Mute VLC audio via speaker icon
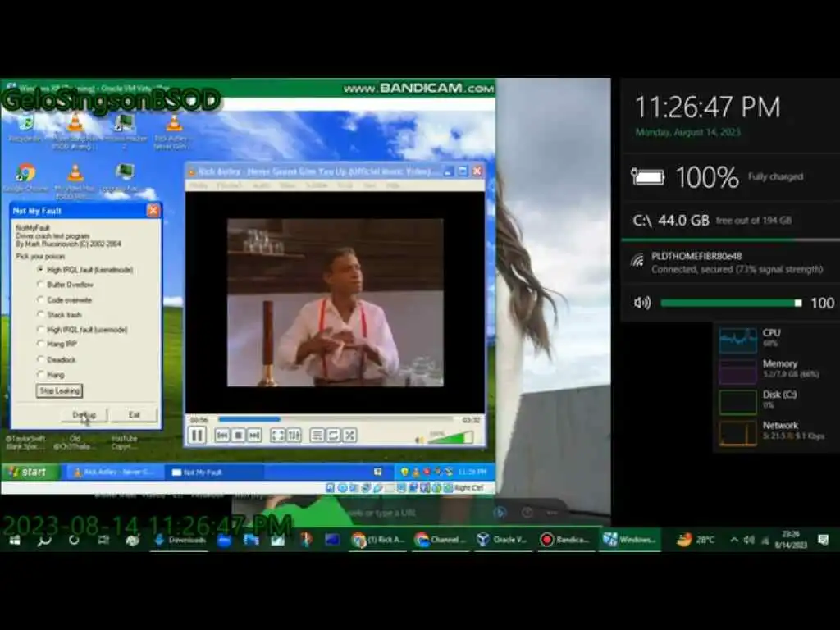 coord(419,440)
